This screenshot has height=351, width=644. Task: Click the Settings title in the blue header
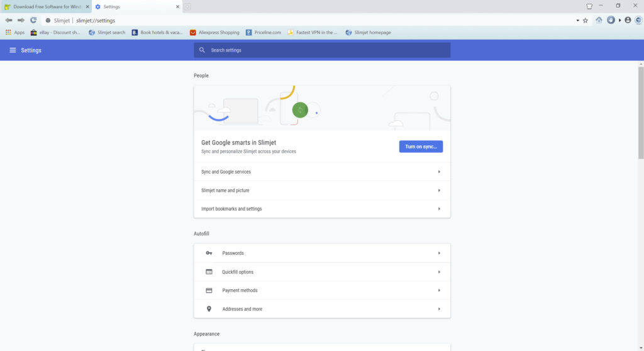(31, 50)
